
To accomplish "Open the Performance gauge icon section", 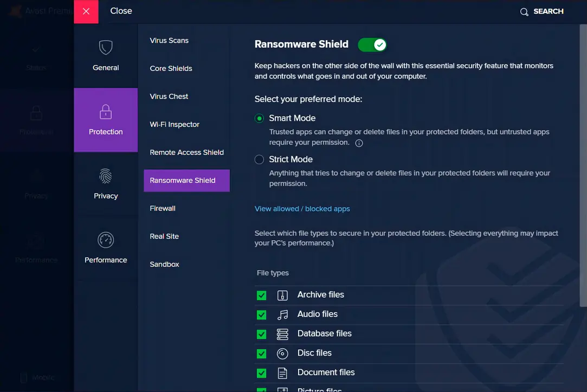I will [106, 240].
